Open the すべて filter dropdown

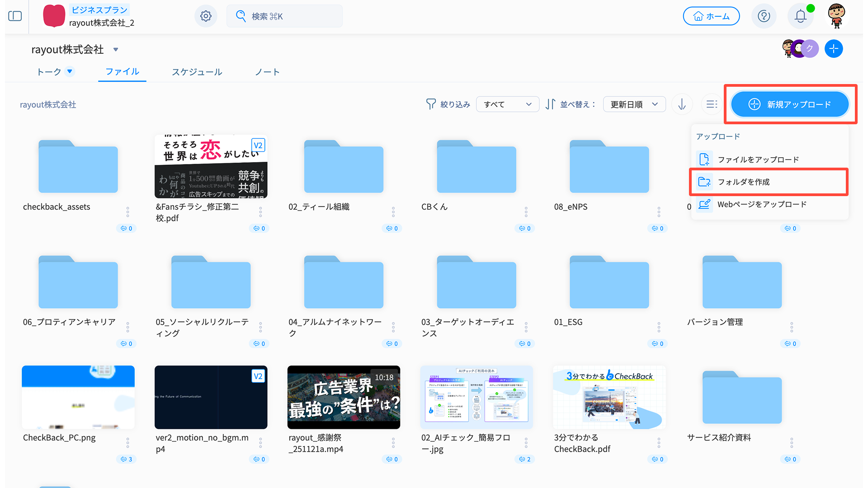(507, 104)
